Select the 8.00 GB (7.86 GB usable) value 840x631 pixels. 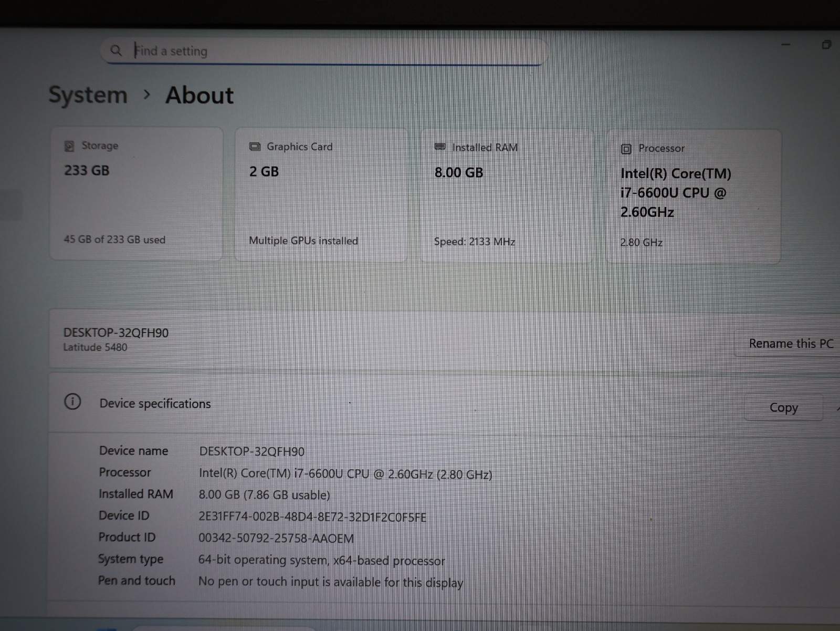pyautogui.click(x=264, y=495)
